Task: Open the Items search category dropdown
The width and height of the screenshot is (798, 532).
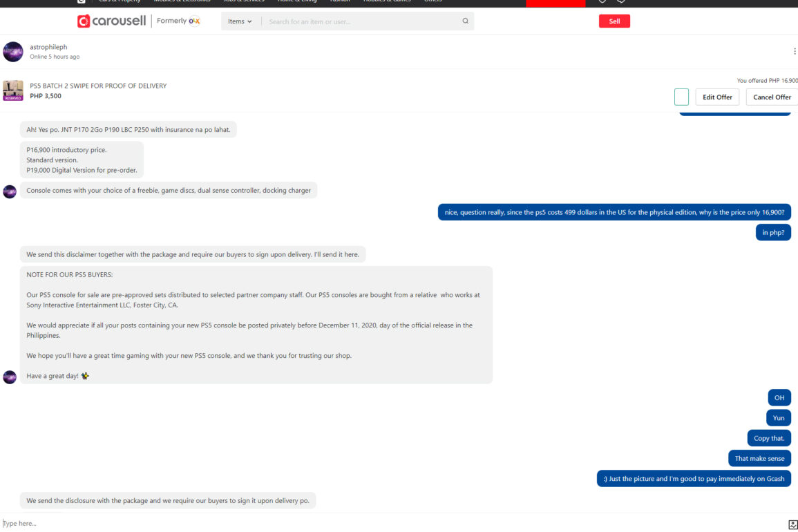Action: pos(239,21)
